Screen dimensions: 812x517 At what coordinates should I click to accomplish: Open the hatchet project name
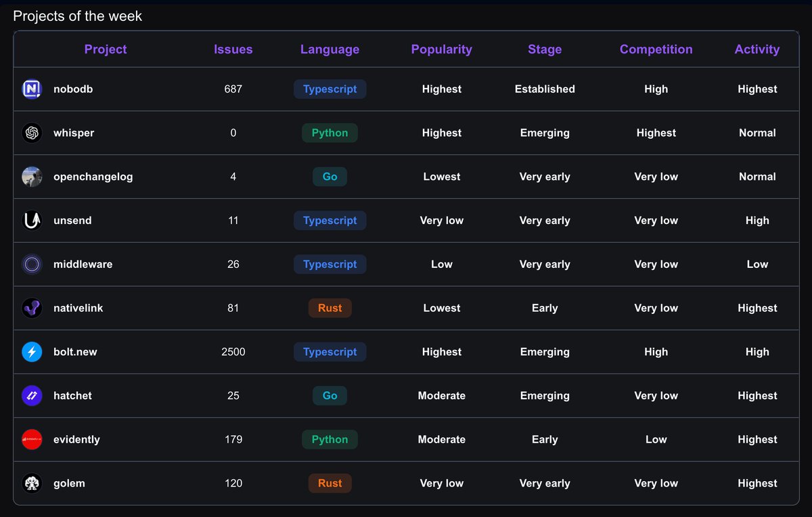tap(72, 396)
